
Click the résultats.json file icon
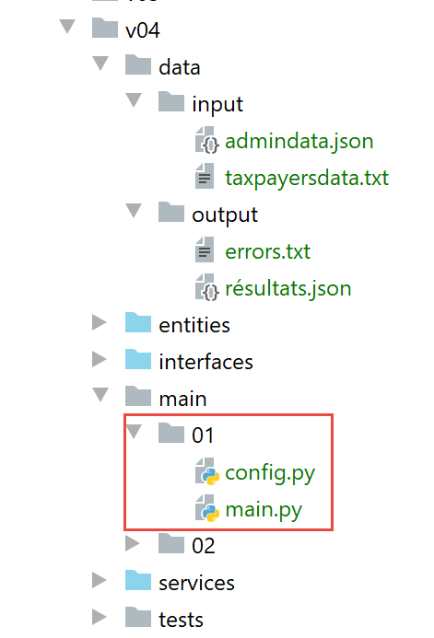(207, 287)
